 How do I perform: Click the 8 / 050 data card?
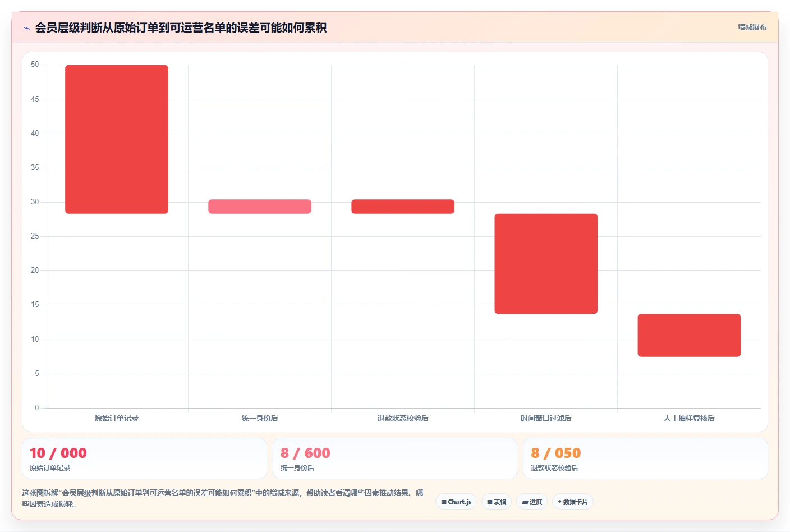[645, 458]
